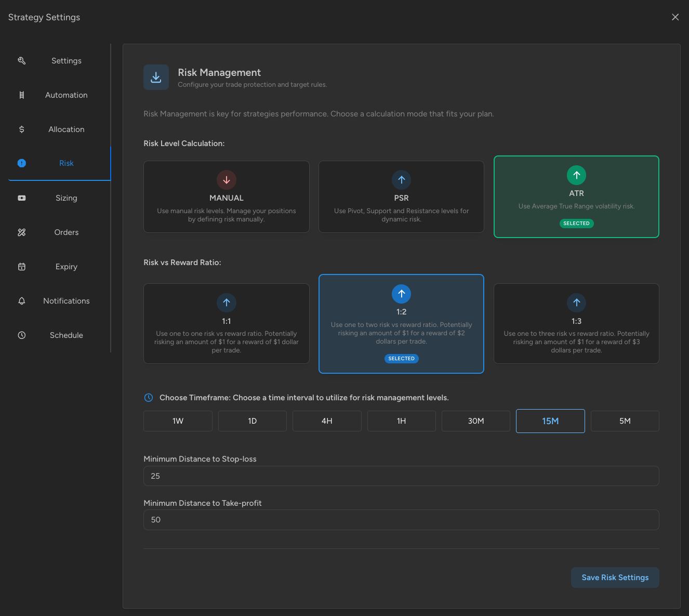Click the green ATR up-arrow icon

tap(577, 175)
